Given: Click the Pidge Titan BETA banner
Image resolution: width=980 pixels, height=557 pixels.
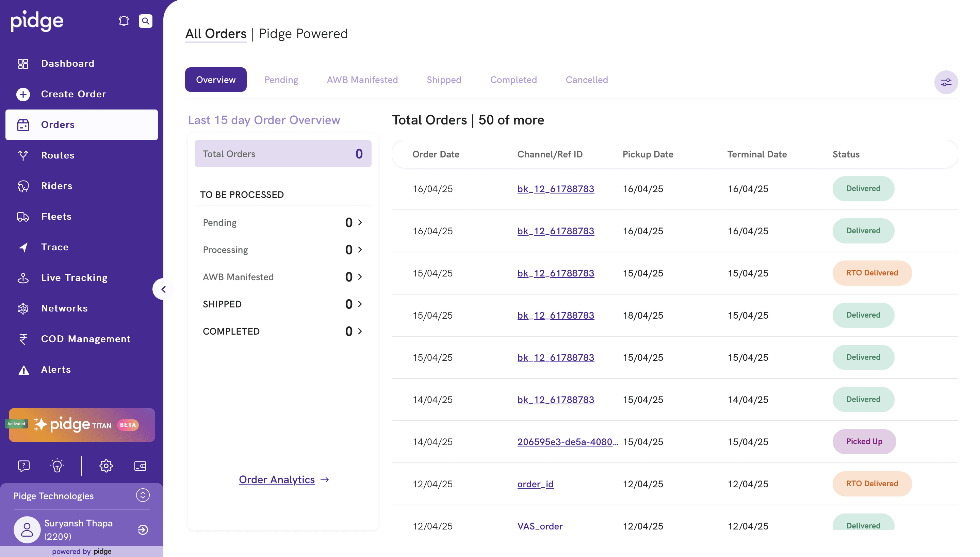Looking at the screenshot, I should pos(82,425).
